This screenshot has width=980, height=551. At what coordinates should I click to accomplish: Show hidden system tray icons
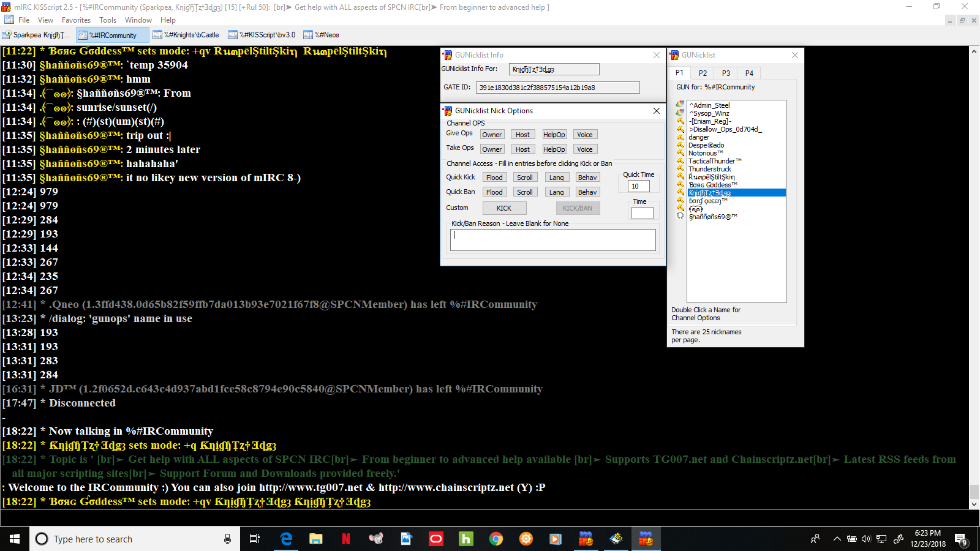(837, 539)
